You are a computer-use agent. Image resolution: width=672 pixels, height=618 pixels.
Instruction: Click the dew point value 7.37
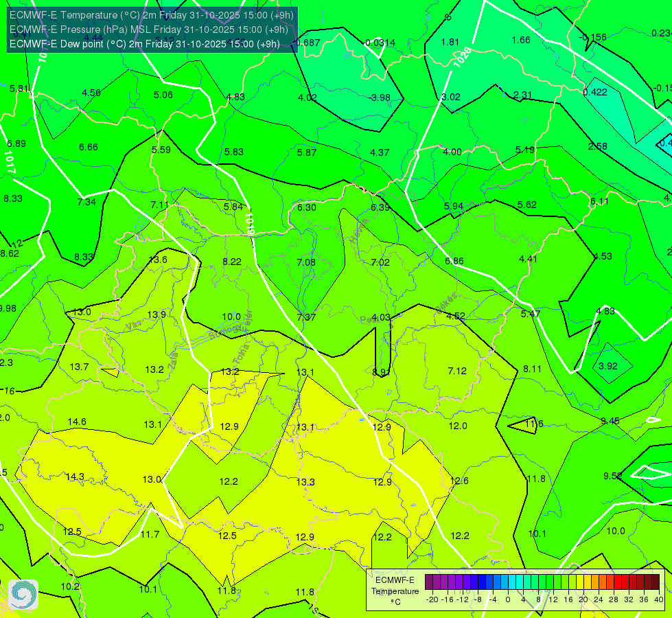(x=306, y=317)
